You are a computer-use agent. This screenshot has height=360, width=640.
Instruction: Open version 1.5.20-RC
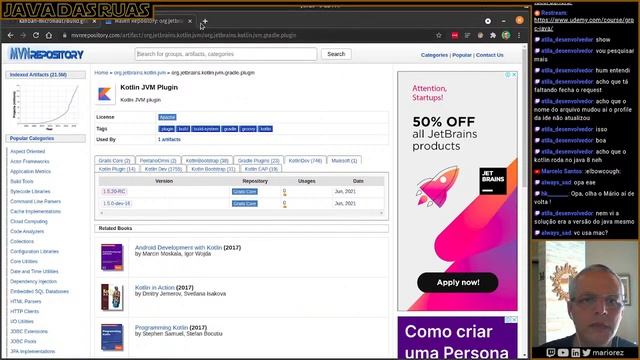pyautogui.click(x=114, y=191)
